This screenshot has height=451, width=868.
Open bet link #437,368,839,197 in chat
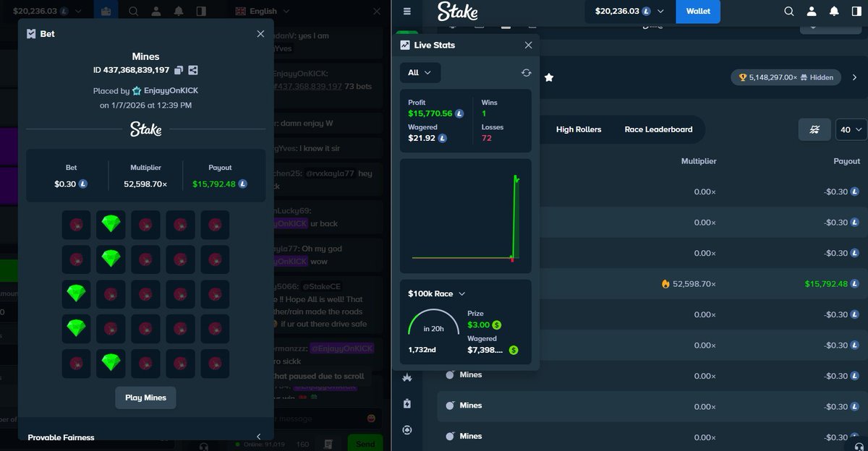click(307, 86)
